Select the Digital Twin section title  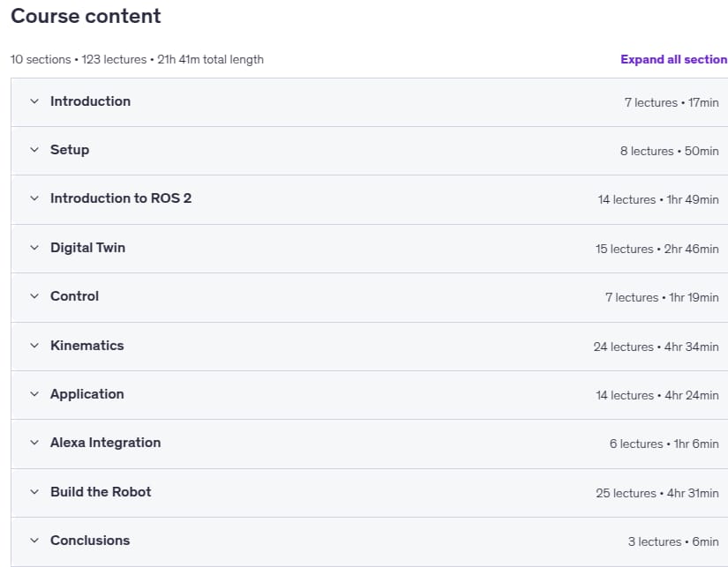(87, 247)
